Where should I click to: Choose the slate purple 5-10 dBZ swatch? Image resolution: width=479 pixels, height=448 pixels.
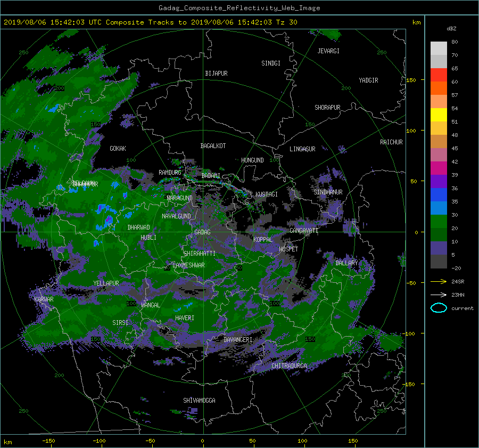(439, 248)
